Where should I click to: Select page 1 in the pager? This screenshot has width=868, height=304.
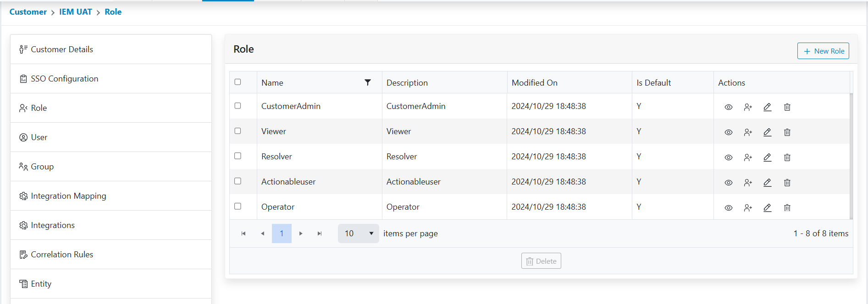tap(282, 233)
